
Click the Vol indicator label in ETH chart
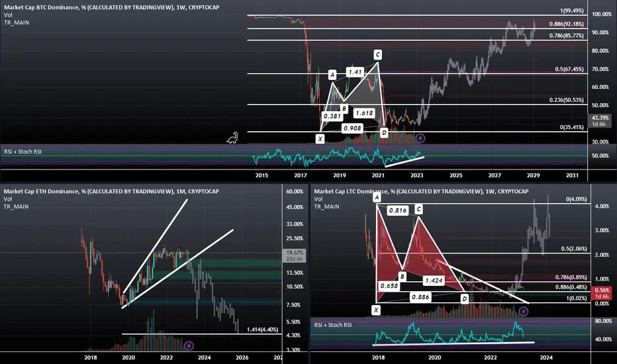point(8,199)
